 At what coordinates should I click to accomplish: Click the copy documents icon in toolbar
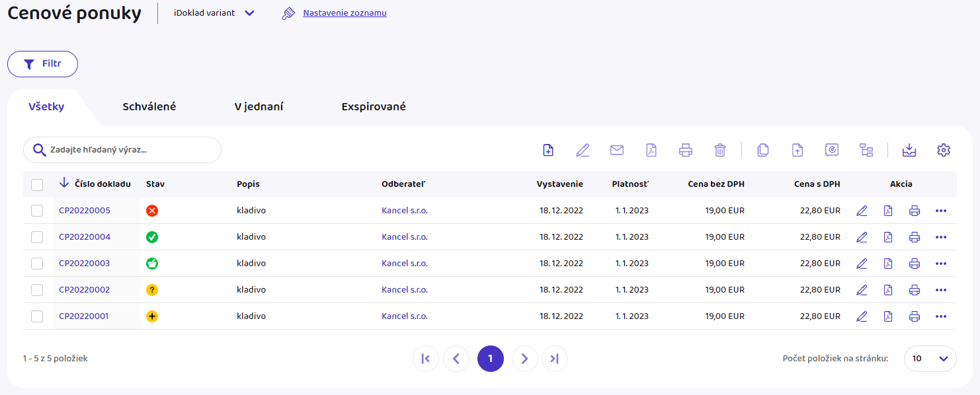pyautogui.click(x=762, y=150)
